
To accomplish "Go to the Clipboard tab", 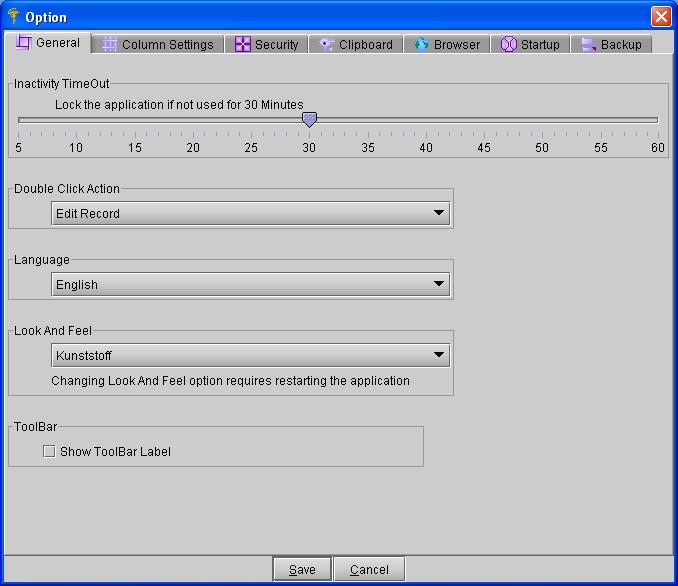I will [356, 45].
